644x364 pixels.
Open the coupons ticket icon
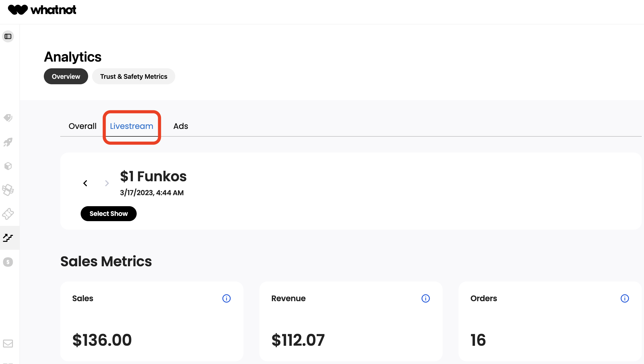tap(8, 214)
